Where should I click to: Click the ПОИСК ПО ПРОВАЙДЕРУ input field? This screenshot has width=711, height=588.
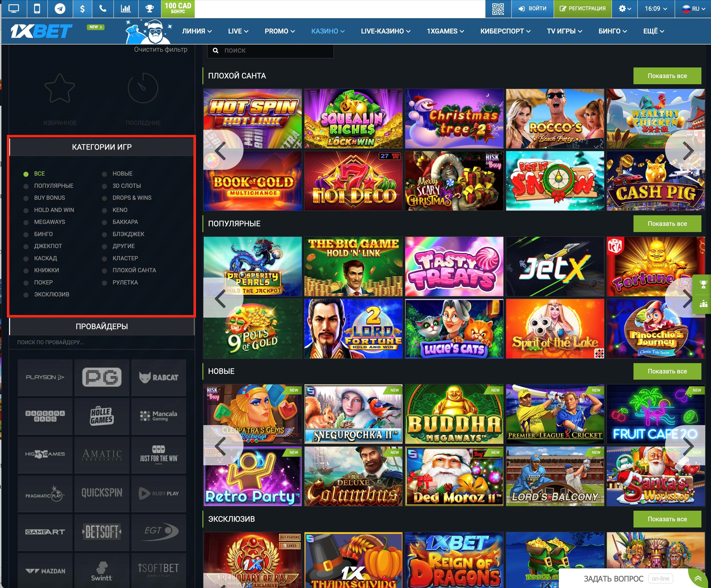pyautogui.click(x=102, y=342)
